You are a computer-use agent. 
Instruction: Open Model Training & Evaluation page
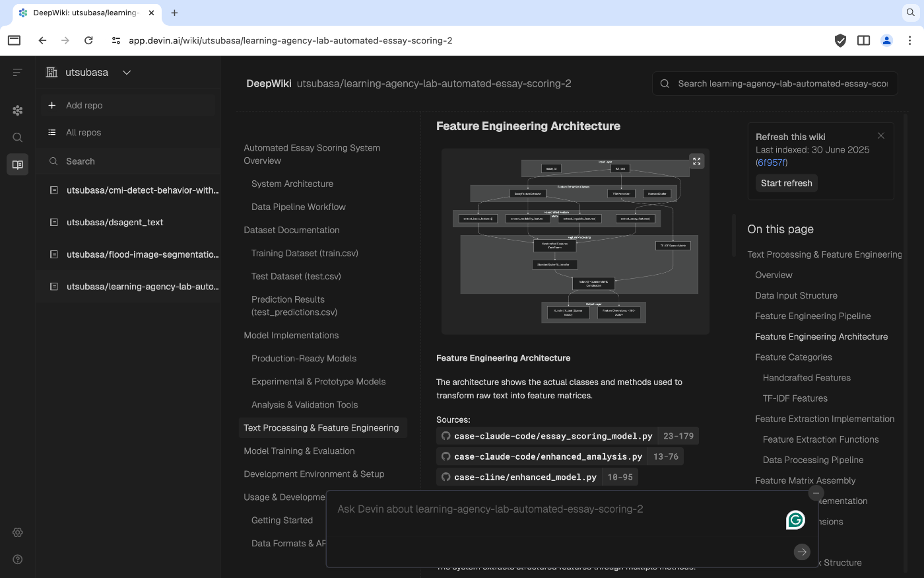click(299, 451)
